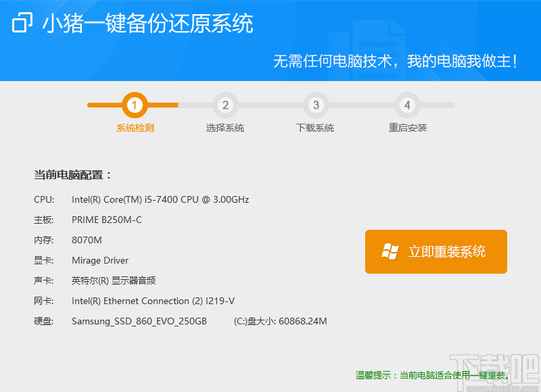Viewport: 541px width, 392px height.
Task: Click the PRIME B250M-C motherboard entry
Action: [x=108, y=220]
